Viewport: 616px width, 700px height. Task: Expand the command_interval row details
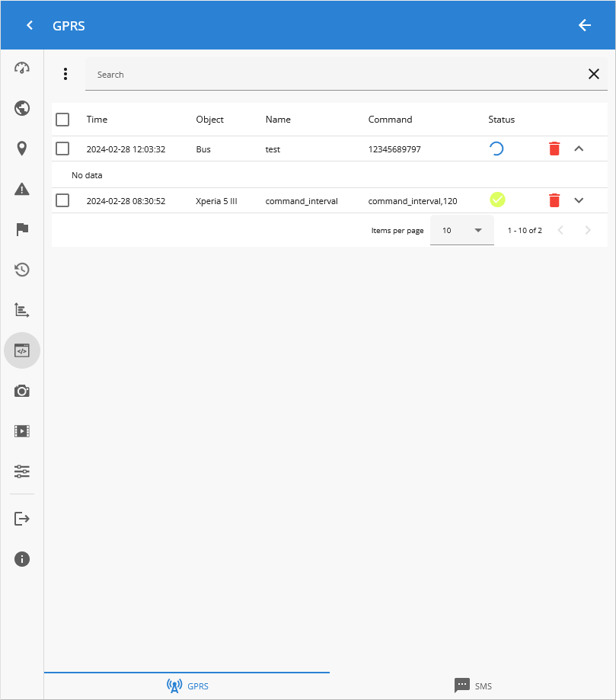[x=579, y=200]
